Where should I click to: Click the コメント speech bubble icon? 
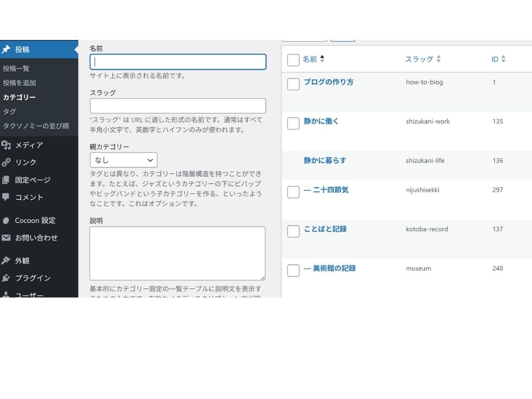[7, 197]
